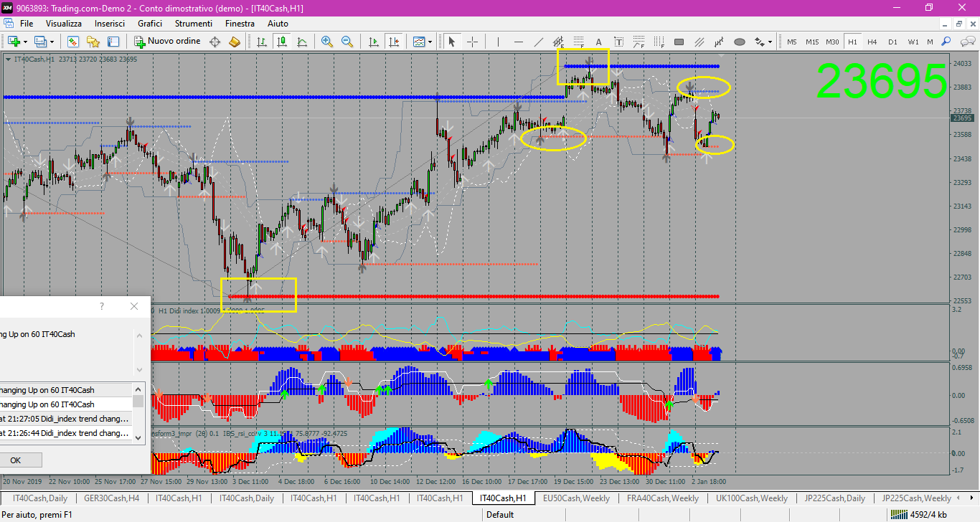Insert text with the A tool
980x522 pixels.
coord(599,42)
